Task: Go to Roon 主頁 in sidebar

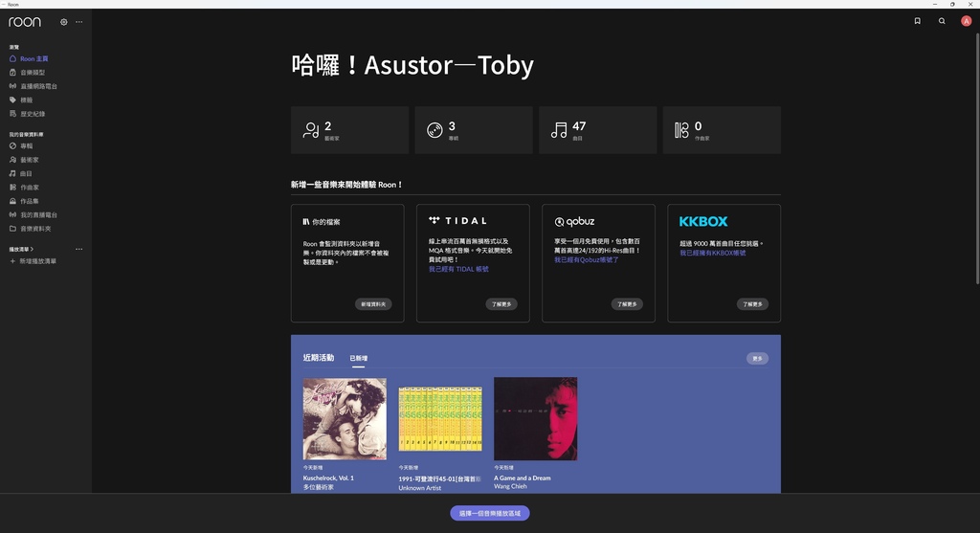Action: tap(34, 58)
